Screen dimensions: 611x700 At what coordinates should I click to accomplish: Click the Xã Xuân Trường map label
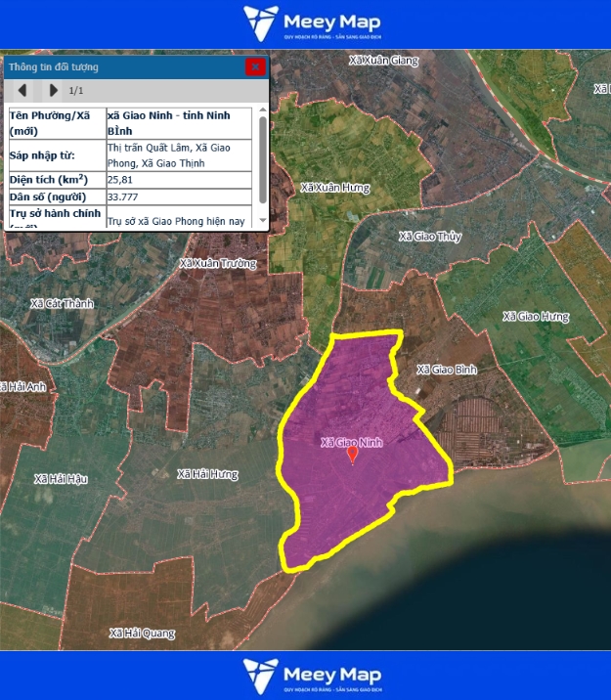(217, 263)
